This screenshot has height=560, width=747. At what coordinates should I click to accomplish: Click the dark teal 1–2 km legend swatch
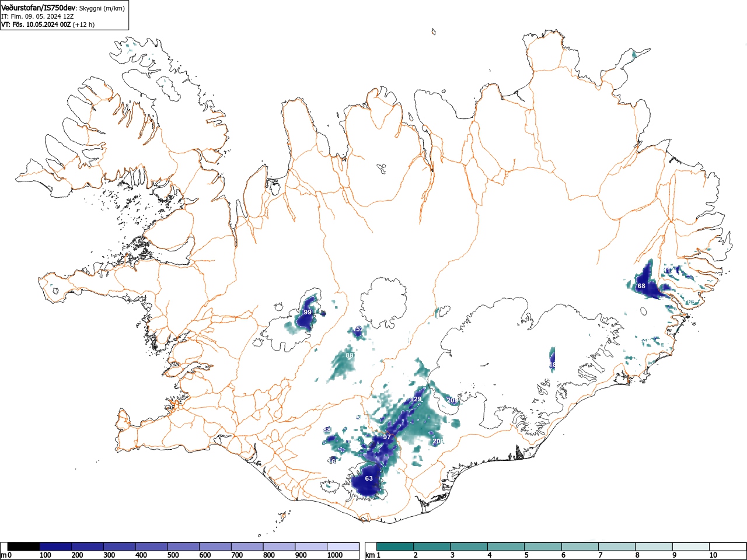click(x=396, y=547)
